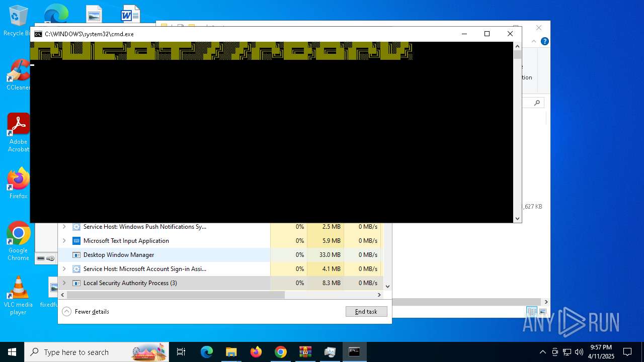The image size is (644, 362).
Task: Select the Word document icon on desktop
Action: click(130, 15)
